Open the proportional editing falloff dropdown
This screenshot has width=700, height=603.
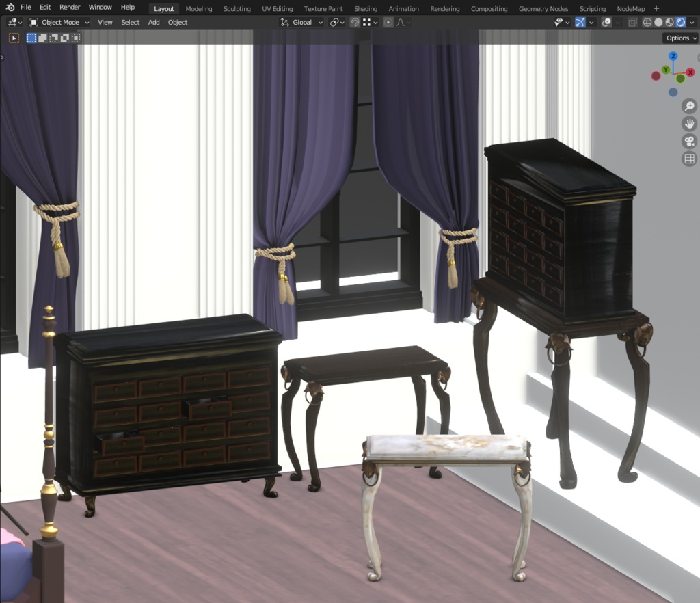403,23
